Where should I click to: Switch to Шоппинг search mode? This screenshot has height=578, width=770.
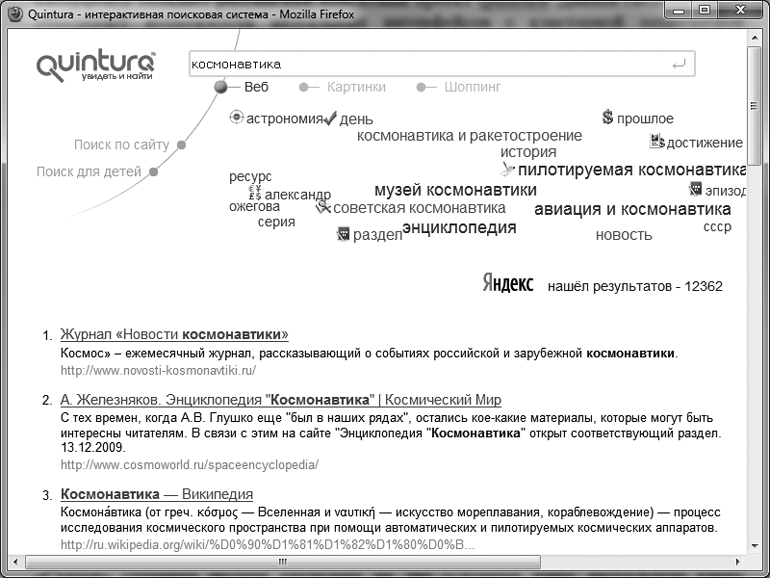tap(472, 87)
